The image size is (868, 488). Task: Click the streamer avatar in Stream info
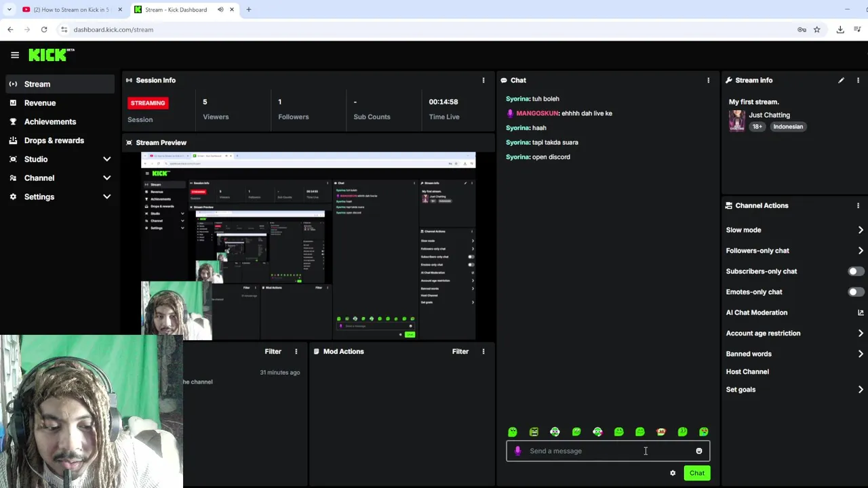(737, 121)
